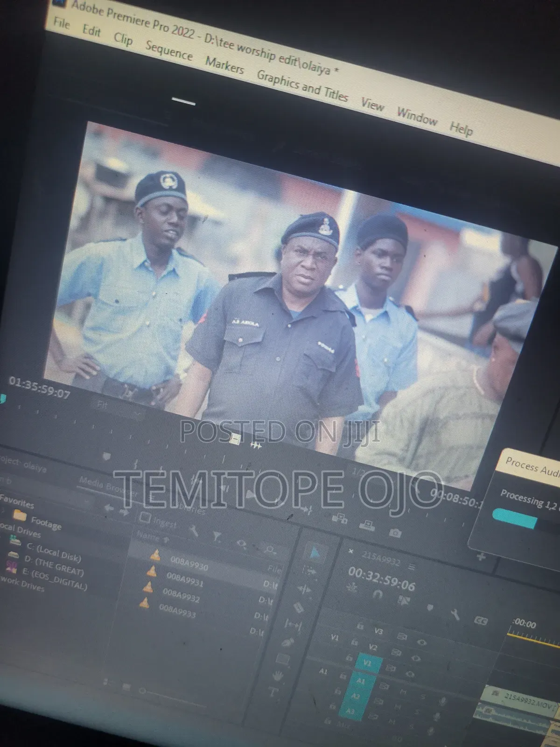Open the Window menu

click(x=417, y=116)
